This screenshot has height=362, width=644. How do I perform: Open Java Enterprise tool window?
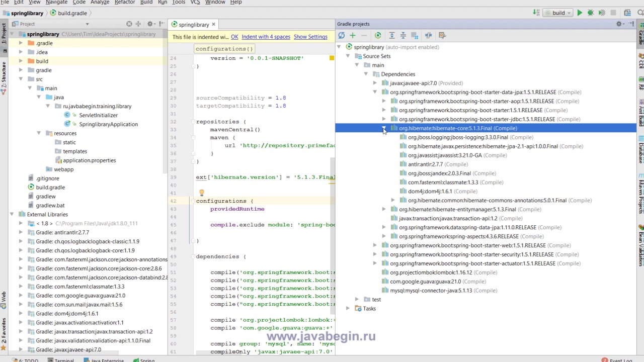click(x=104, y=360)
